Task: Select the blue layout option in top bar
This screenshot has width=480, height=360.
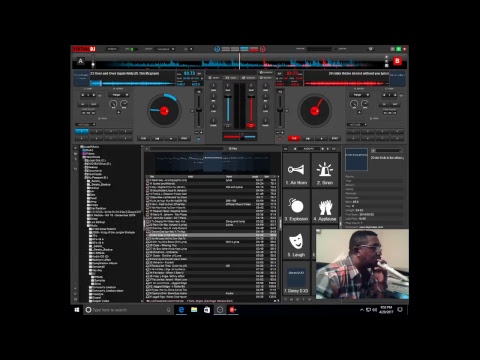Action: tap(244, 49)
